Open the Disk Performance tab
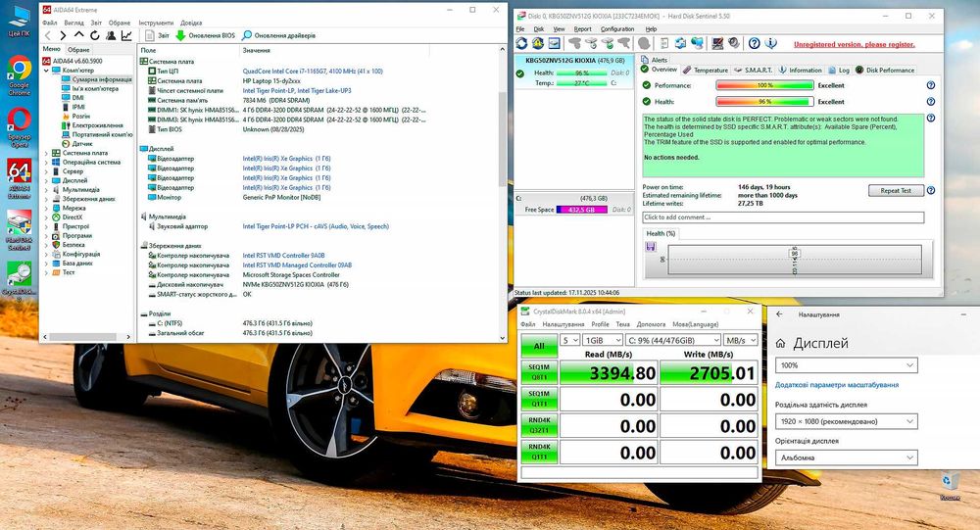Viewport: 980px width, 530px height. click(x=885, y=70)
